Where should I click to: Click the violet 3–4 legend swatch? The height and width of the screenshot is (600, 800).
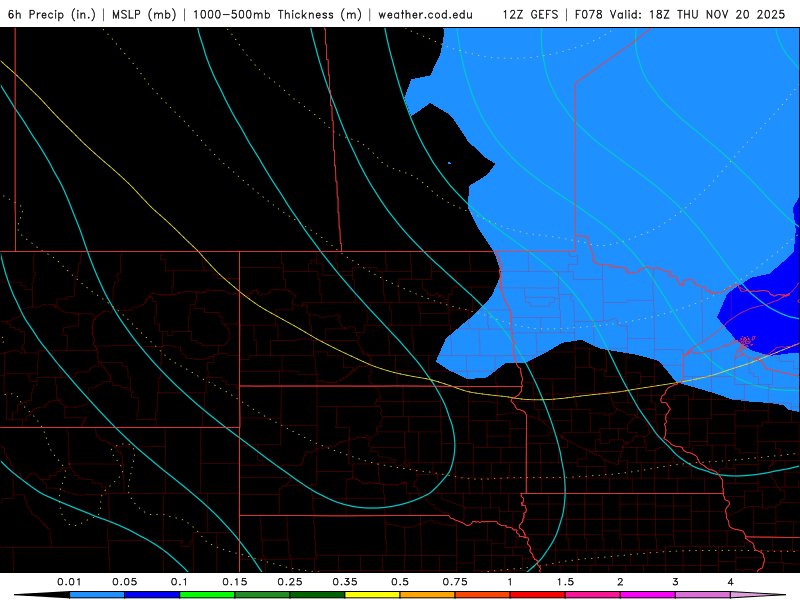click(703, 595)
